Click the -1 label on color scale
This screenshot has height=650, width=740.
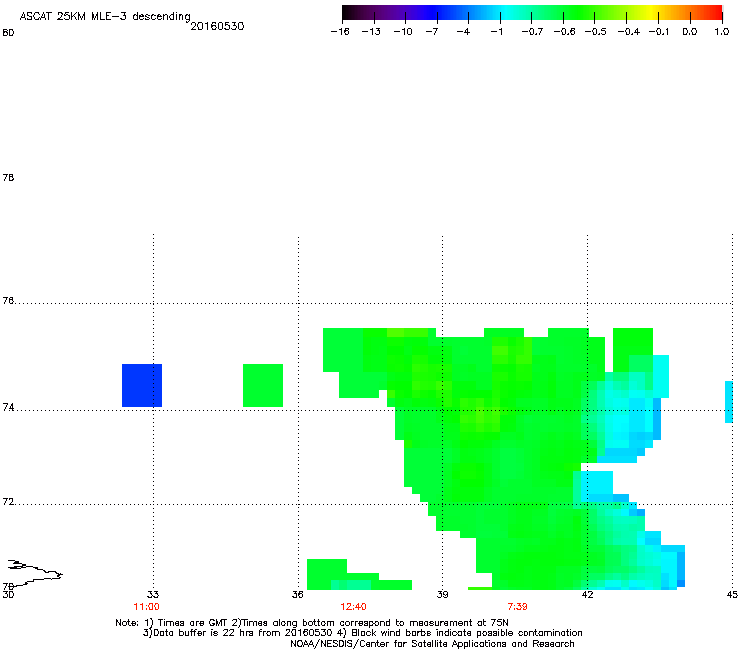pyautogui.click(x=496, y=32)
